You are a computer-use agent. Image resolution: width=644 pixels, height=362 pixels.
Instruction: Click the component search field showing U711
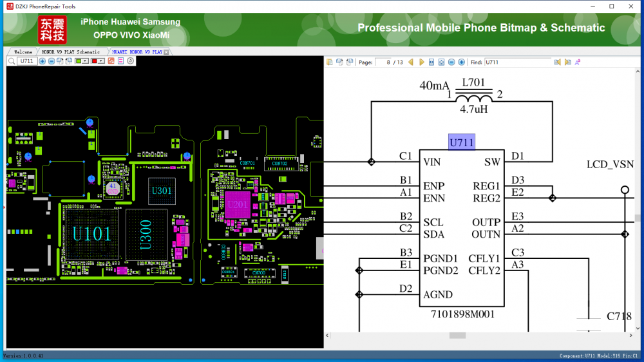27,61
